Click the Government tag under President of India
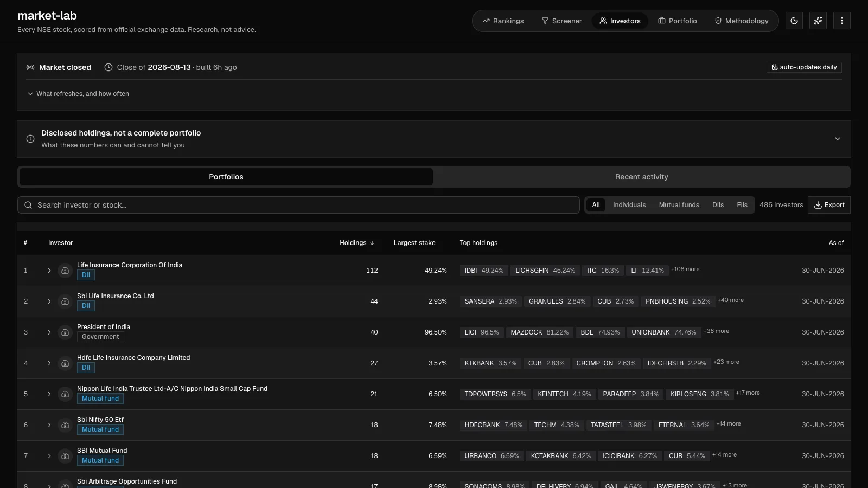The image size is (868, 488). tap(100, 337)
